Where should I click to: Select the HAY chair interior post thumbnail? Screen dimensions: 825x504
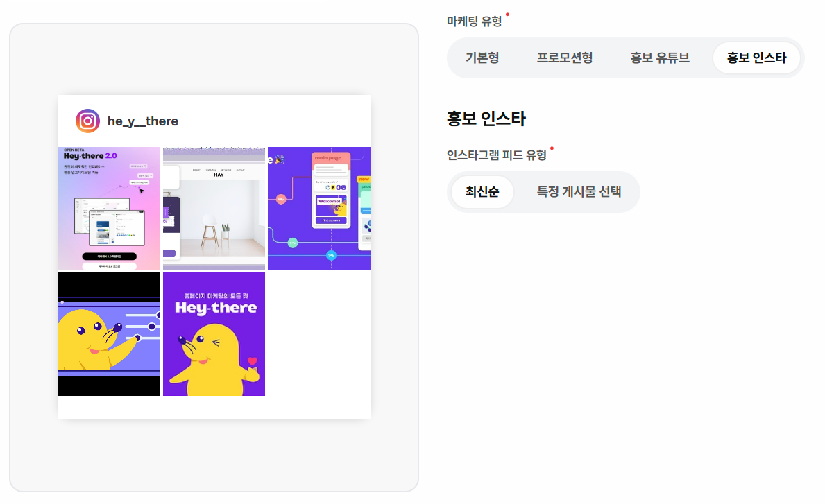click(x=214, y=209)
